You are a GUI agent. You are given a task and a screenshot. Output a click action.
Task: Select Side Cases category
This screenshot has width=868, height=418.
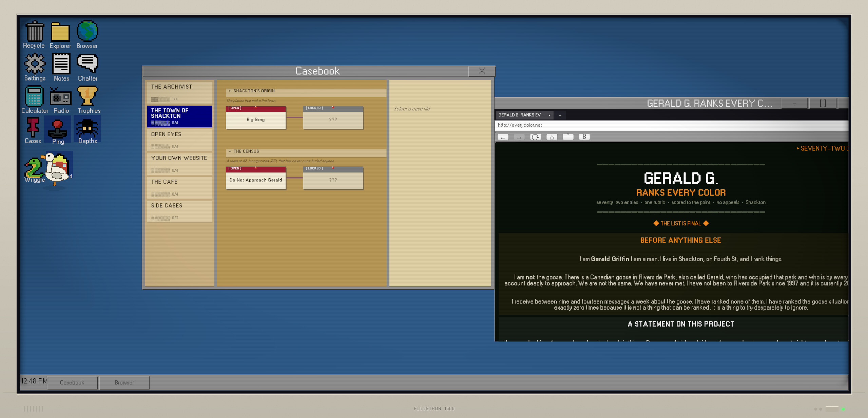180,211
